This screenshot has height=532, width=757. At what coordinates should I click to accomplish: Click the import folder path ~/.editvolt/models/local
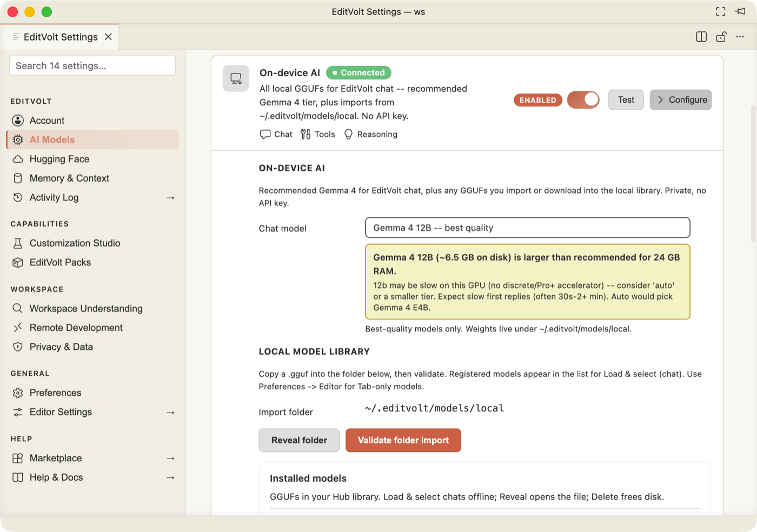pyautogui.click(x=434, y=408)
